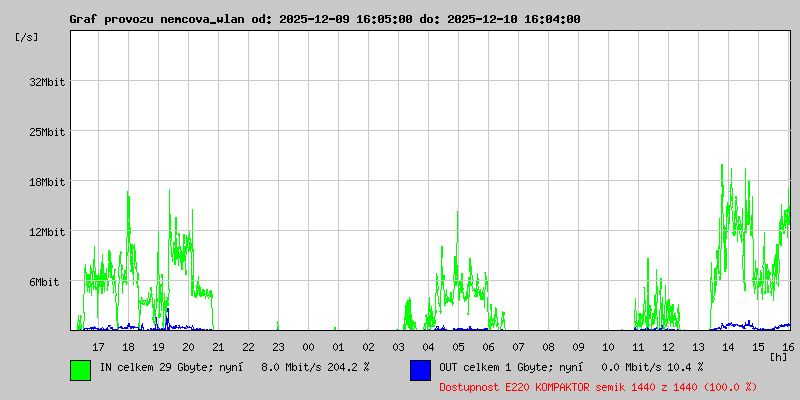Click the hour label 12 on x-axis

click(668, 347)
